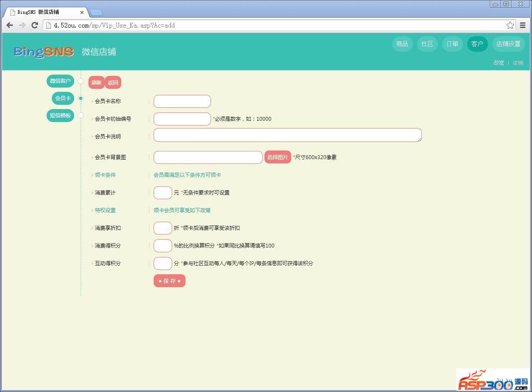Click the browser reload icon
Image resolution: width=532 pixels, height=392 pixels.
tap(35, 25)
